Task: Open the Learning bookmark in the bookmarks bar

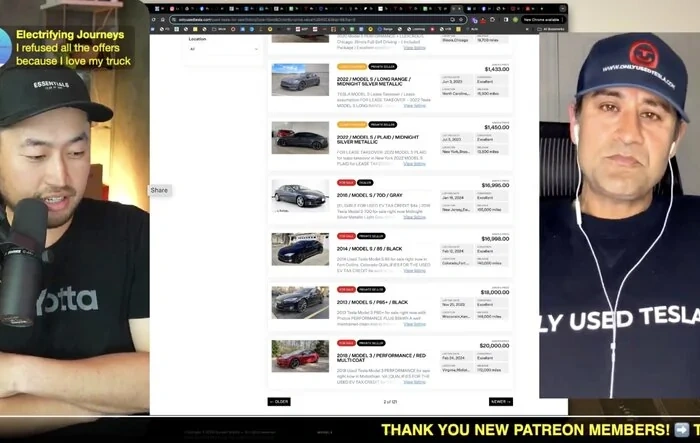Action: pos(415,29)
